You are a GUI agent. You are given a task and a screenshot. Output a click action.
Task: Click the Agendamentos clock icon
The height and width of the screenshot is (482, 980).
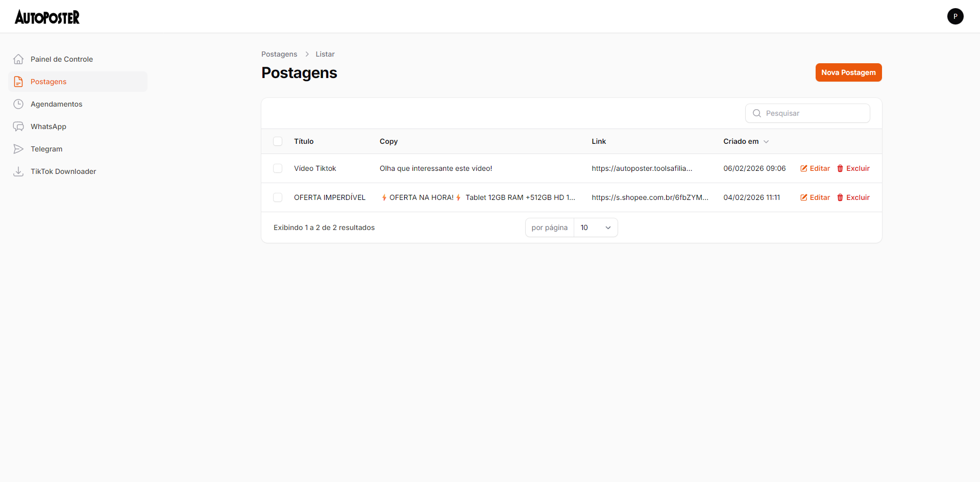pos(18,104)
